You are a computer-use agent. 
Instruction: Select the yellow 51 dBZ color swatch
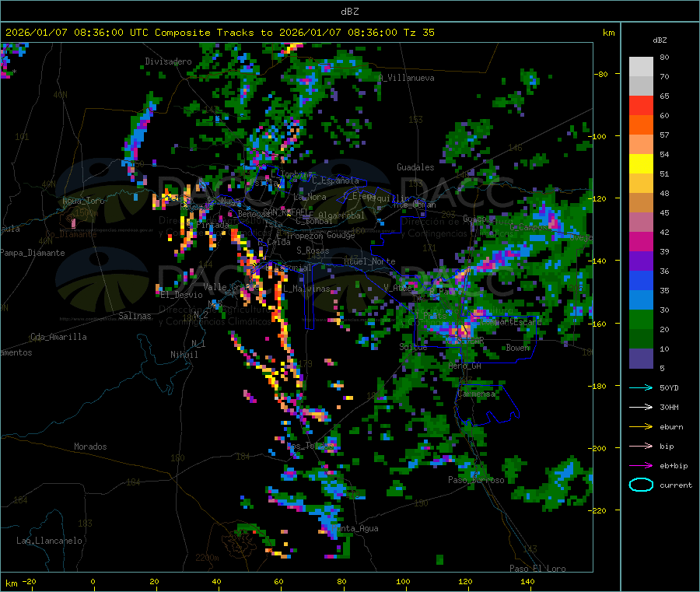pos(641,164)
